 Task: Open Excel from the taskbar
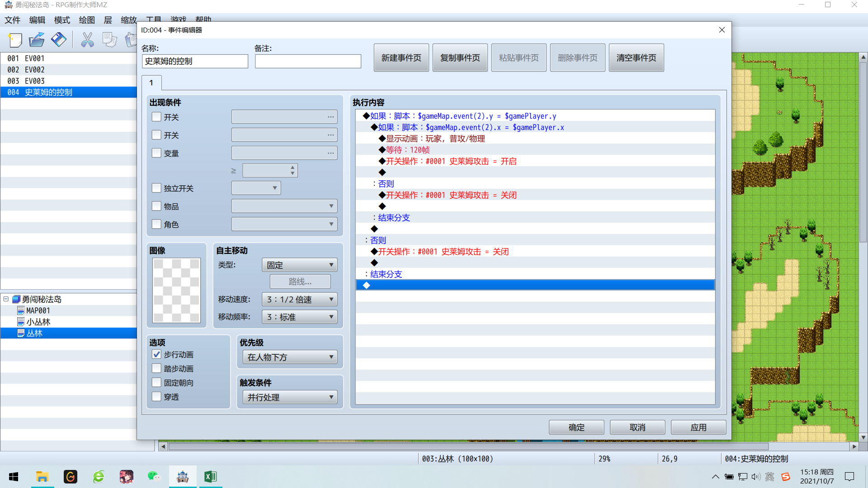coord(211,477)
